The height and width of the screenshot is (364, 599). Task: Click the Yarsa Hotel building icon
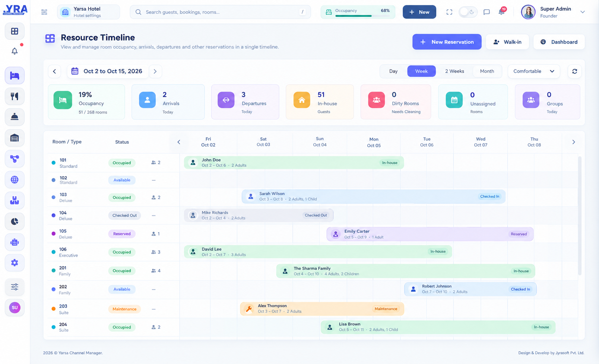[x=65, y=12]
